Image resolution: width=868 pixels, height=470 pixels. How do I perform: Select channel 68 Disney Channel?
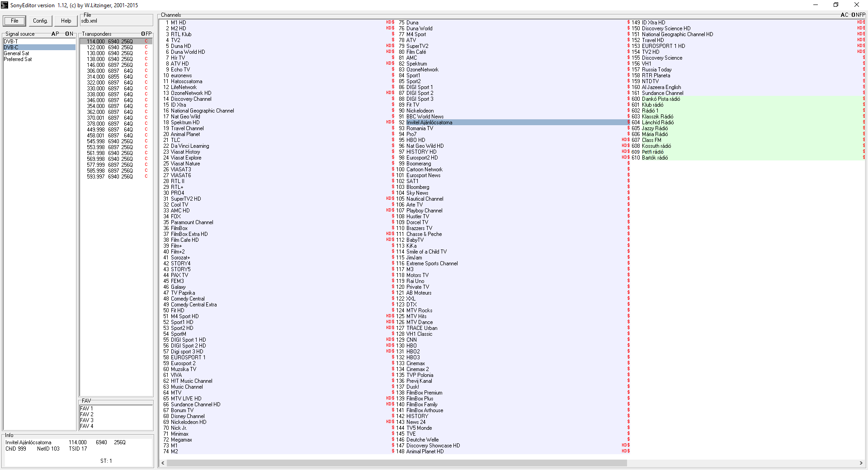click(x=278, y=416)
